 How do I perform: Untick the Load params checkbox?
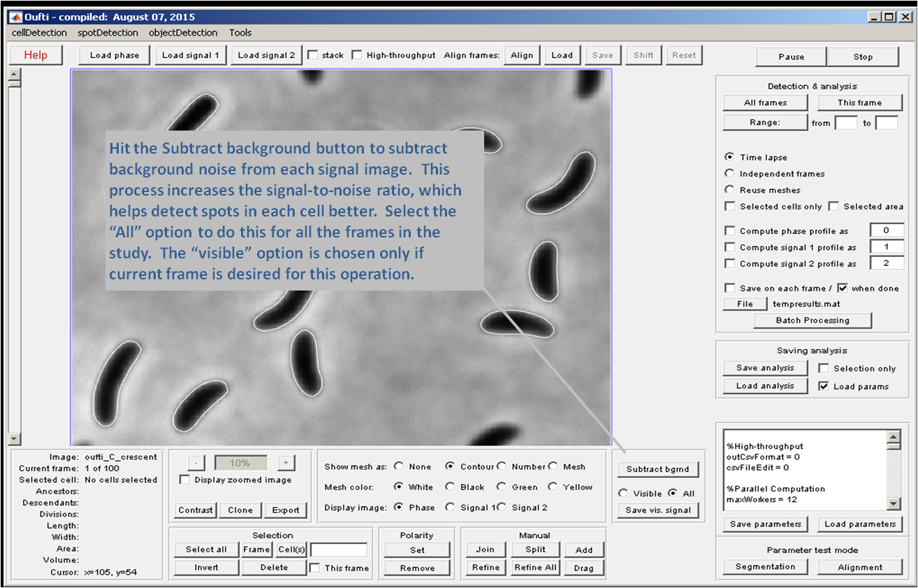(824, 386)
